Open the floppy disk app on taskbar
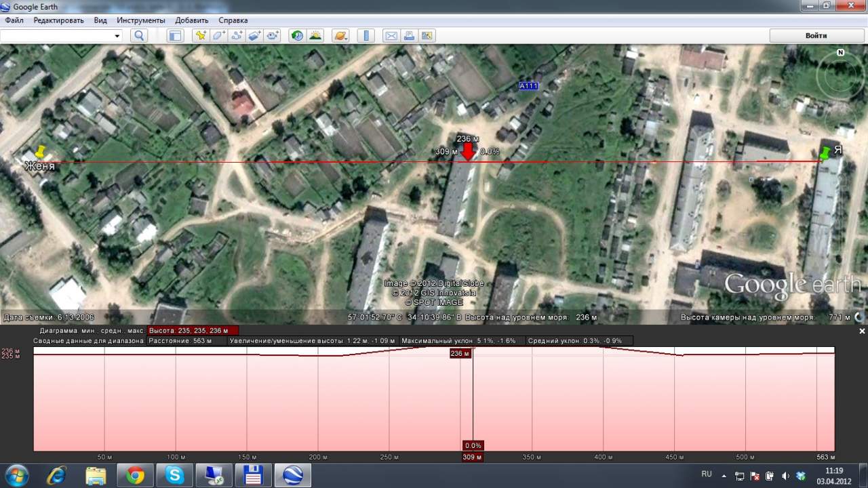The image size is (868, 488). 254,475
